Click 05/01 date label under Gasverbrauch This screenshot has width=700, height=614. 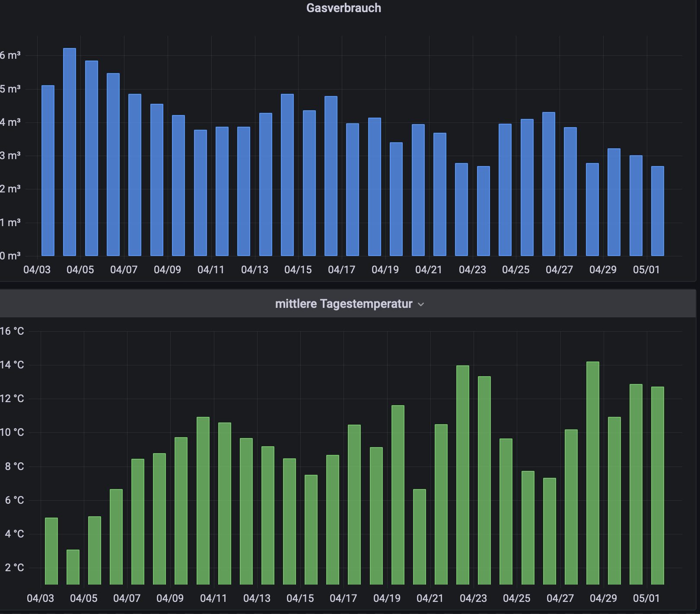point(646,270)
